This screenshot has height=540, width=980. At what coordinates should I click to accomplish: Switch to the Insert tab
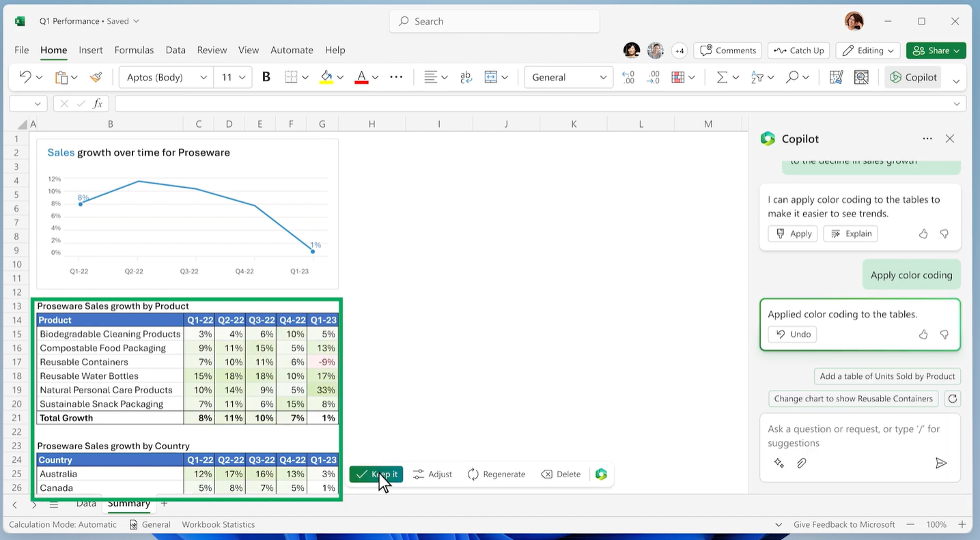(x=91, y=50)
